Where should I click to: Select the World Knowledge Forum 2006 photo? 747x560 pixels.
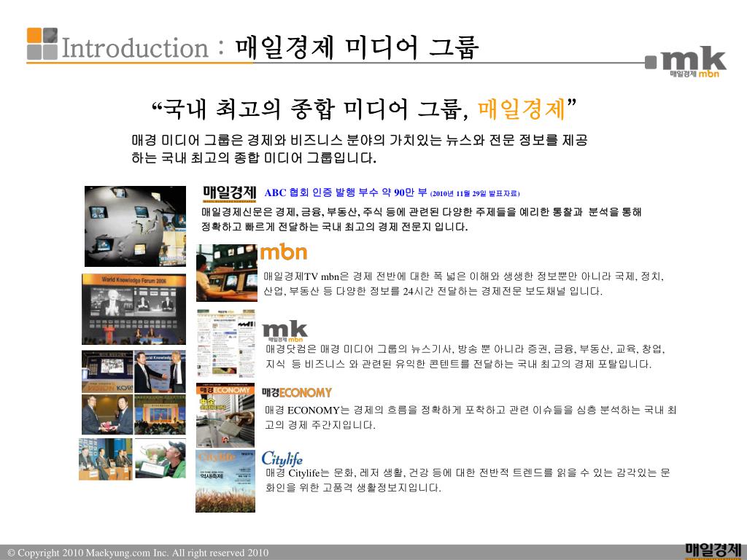click(x=134, y=309)
